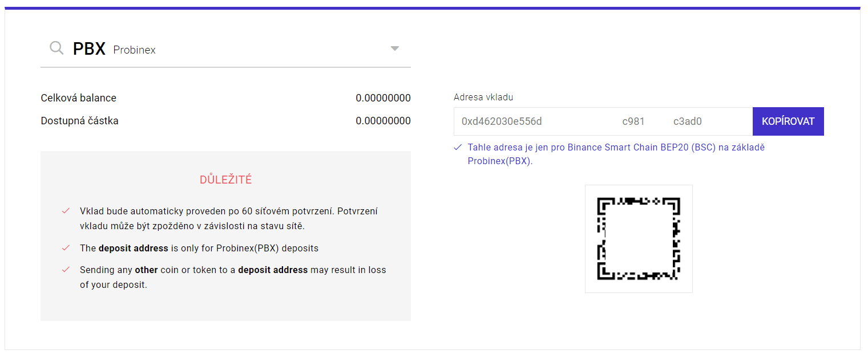Screen dimensions: 868x354
Task: Click the Celková balance label
Action: [x=78, y=98]
